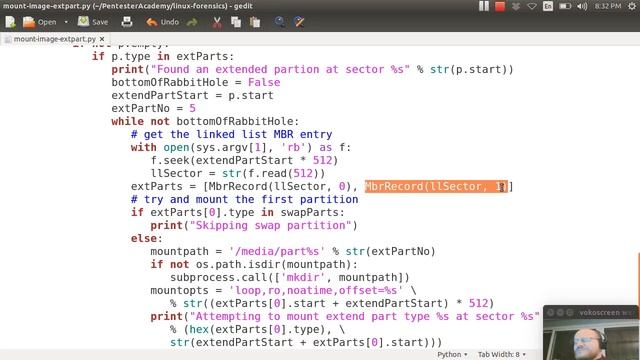Click the line 'extendPartStart = p.start'
Image resolution: width=640 pixels, height=360 pixels.
click(192, 96)
